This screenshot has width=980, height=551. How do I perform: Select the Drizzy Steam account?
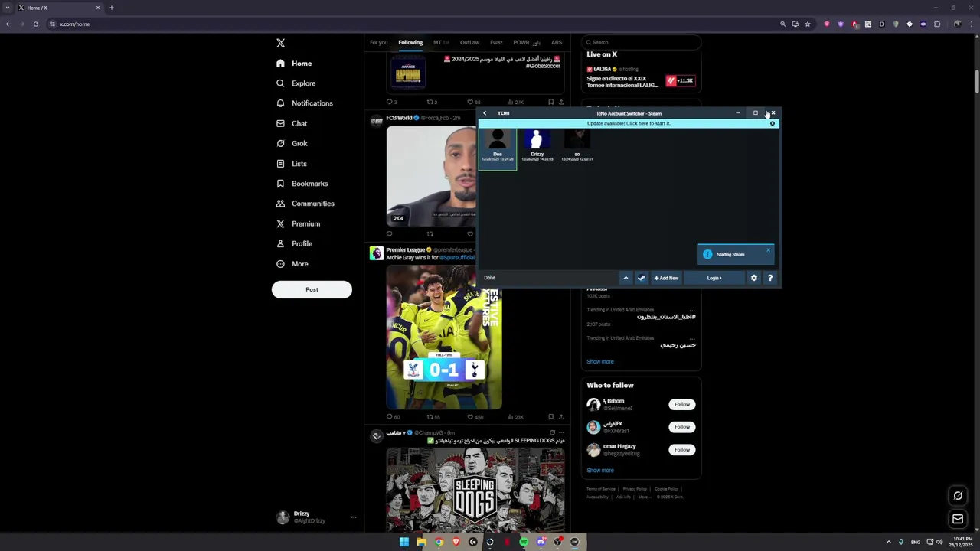[x=537, y=146]
